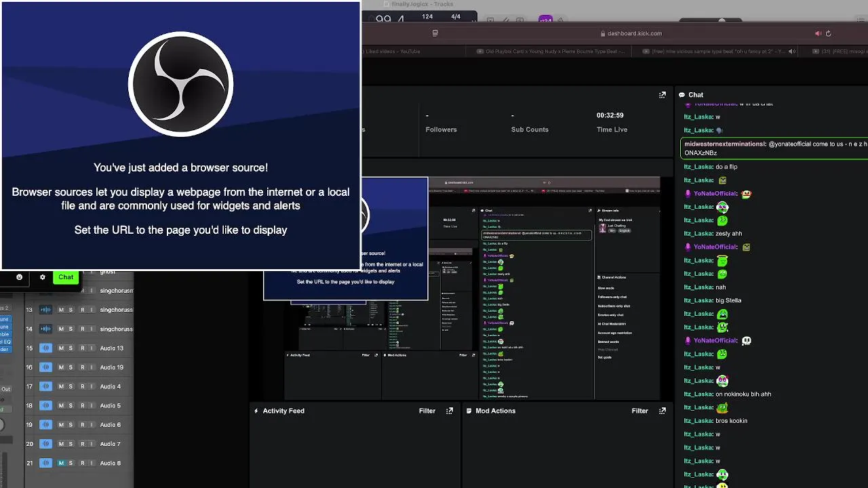Viewport: 868px width, 488px height.
Task: Solo the Audio 6 track
Action: point(71,424)
